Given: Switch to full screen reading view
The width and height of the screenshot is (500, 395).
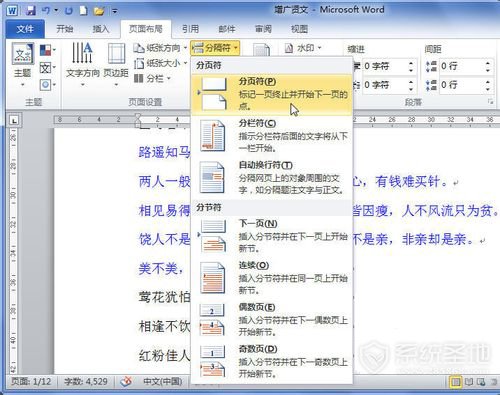Looking at the screenshot, I should point(469,382).
